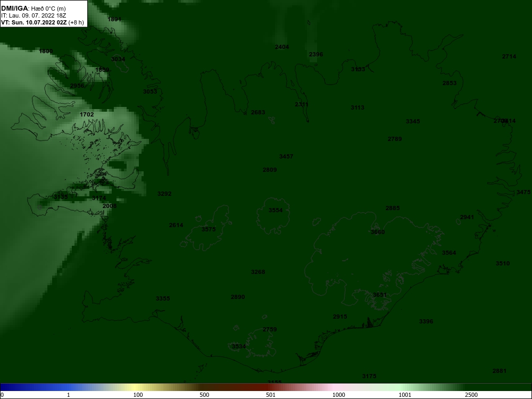Pick the map value 2809
Screen dimensions: 532x399
270,170
